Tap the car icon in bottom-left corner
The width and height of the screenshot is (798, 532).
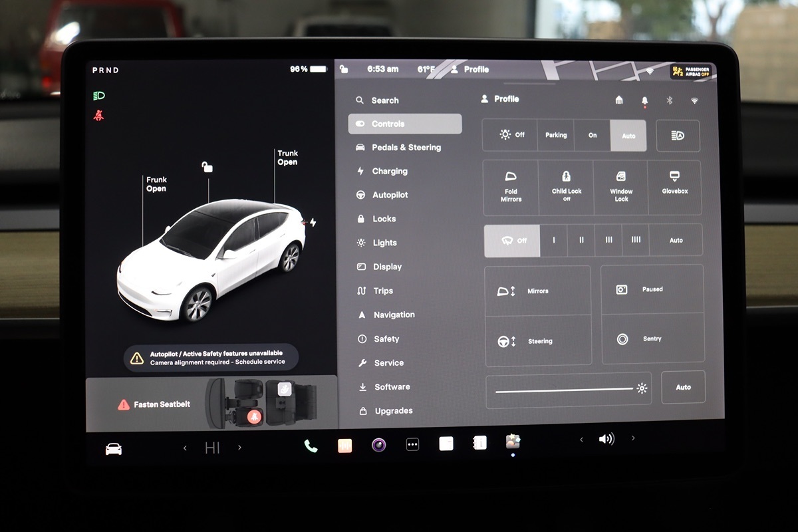[114, 449]
